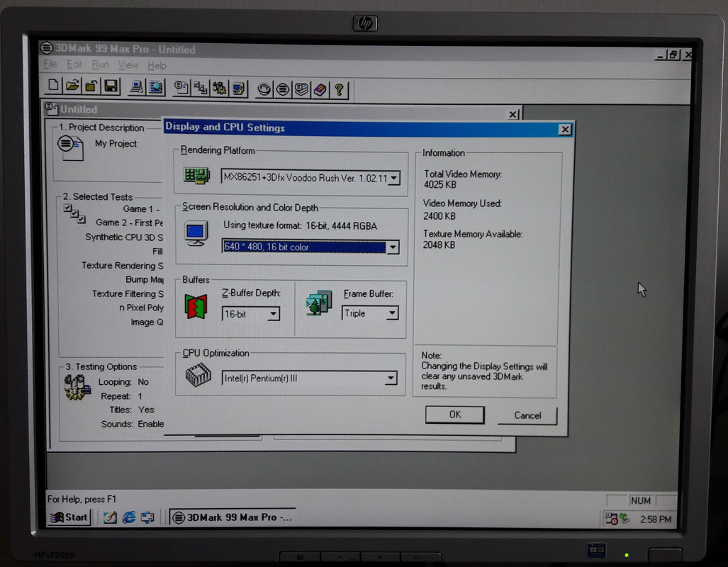The image size is (728, 567).
Task: Click the graphics card icon in Rendering Platform
Action: (196, 176)
